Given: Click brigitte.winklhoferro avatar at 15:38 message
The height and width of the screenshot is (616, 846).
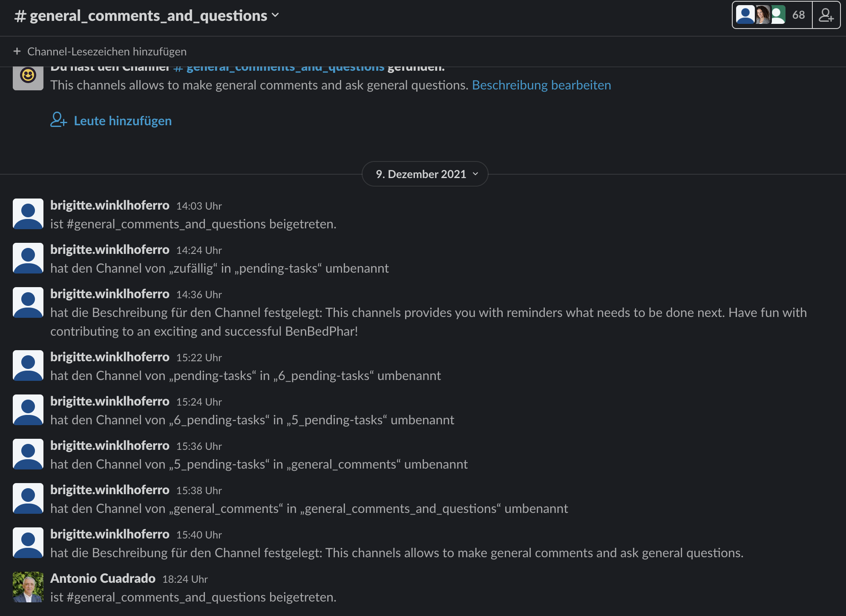Looking at the screenshot, I should coord(28,498).
